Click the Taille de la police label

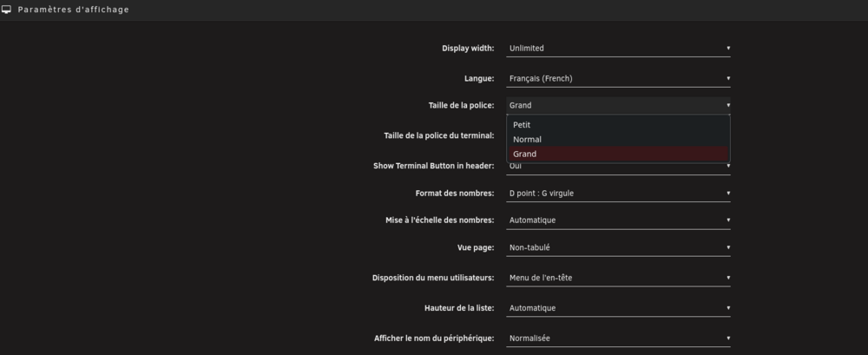461,105
